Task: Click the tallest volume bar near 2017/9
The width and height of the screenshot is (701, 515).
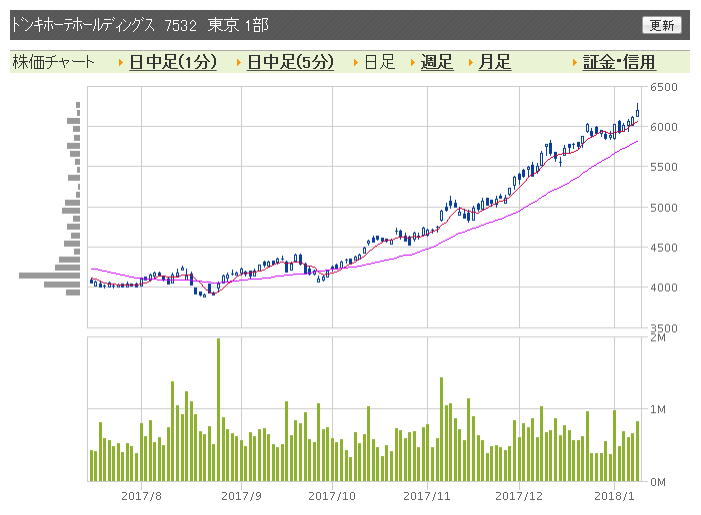Action: [x=218, y=409]
